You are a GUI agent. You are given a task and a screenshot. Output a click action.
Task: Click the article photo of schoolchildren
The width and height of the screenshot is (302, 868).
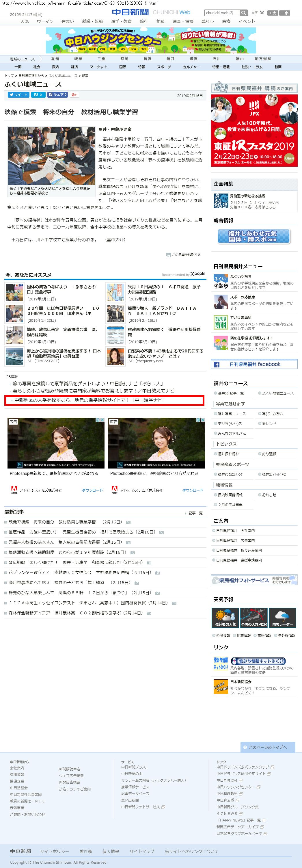click(x=51, y=156)
